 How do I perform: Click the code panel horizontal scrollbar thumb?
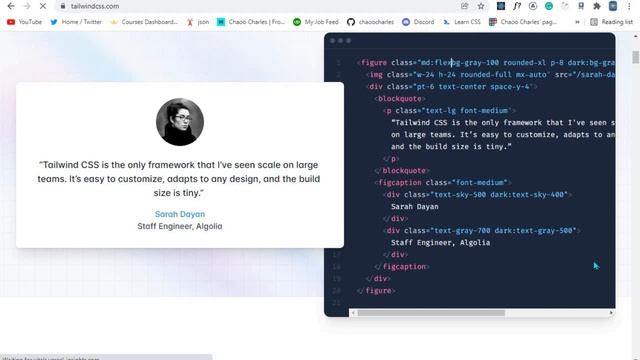tap(431, 313)
